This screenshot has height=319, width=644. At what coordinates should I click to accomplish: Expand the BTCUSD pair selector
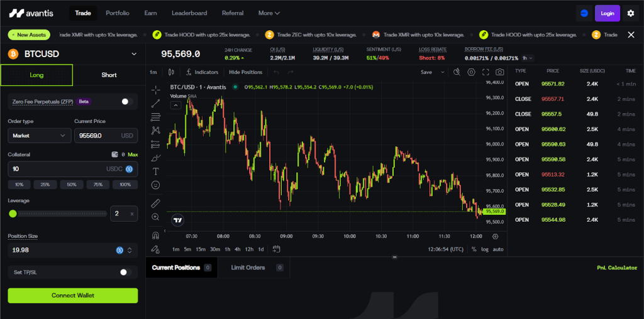[x=133, y=54]
